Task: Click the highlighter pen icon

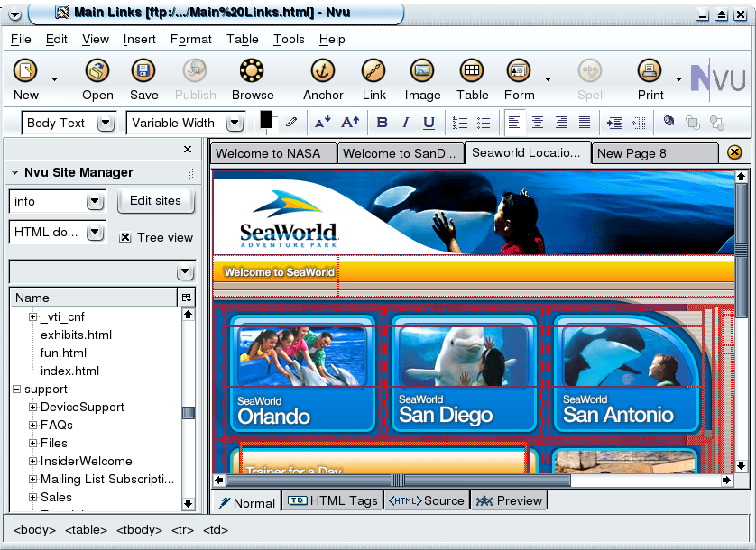Action: click(x=290, y=123)
